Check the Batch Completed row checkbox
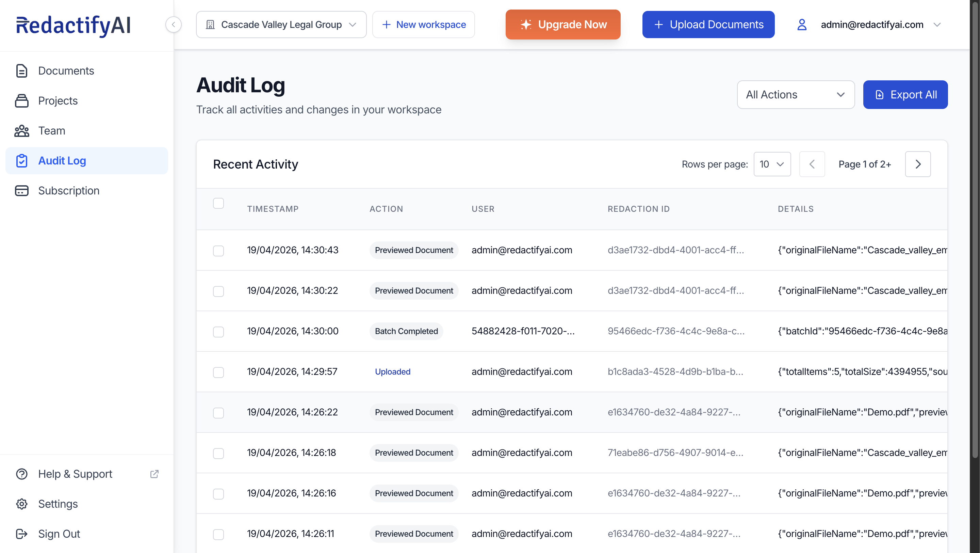The image size is (980, 553). 218,332
